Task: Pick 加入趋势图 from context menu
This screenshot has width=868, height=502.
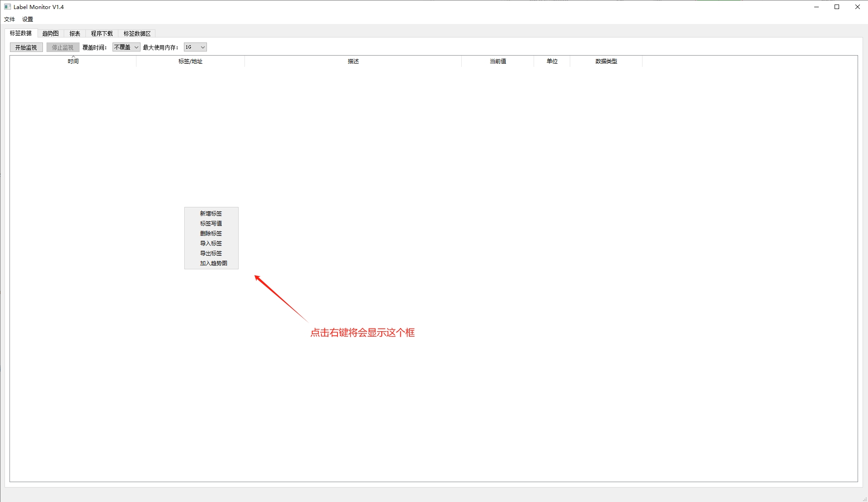Action: tap(213, 263)
